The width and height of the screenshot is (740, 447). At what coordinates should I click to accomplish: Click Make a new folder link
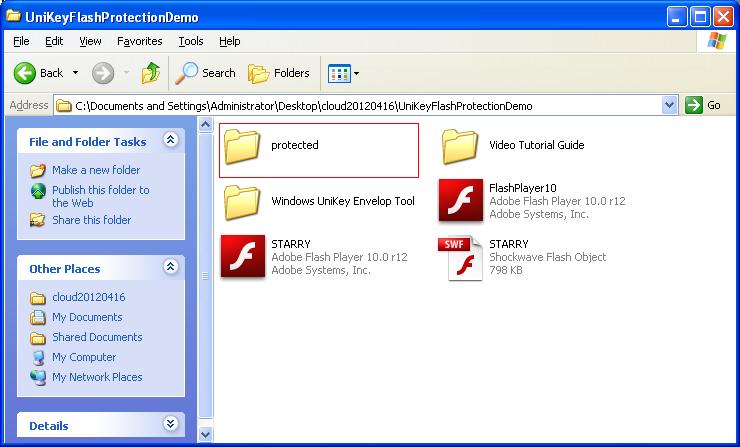(x=96, y=170)
